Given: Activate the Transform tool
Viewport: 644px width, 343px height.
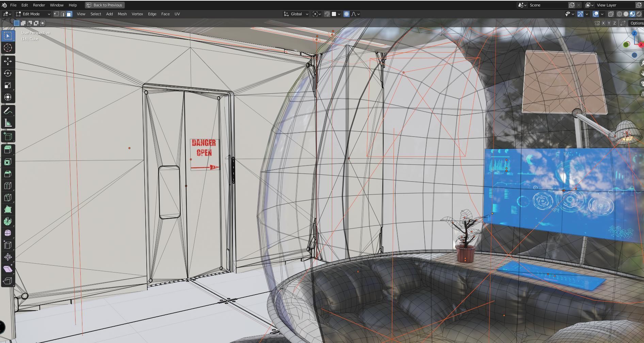Looking at the screenshot, I should (x=8, y=97).
